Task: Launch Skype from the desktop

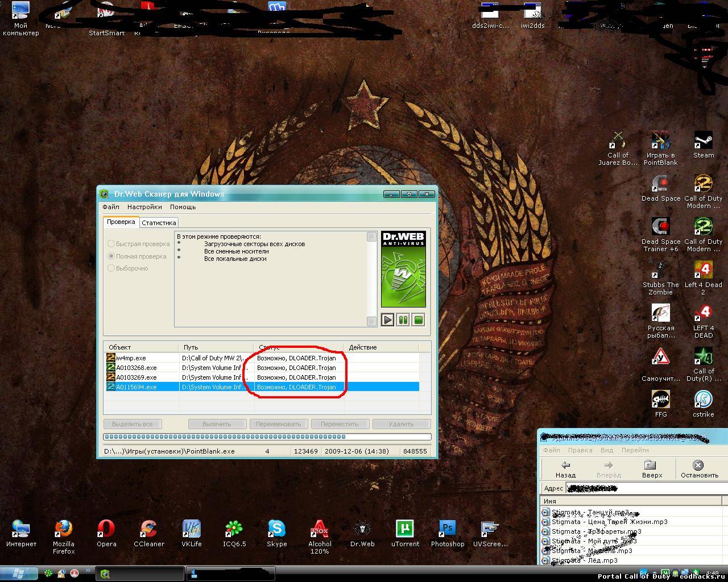Action: 277,533
